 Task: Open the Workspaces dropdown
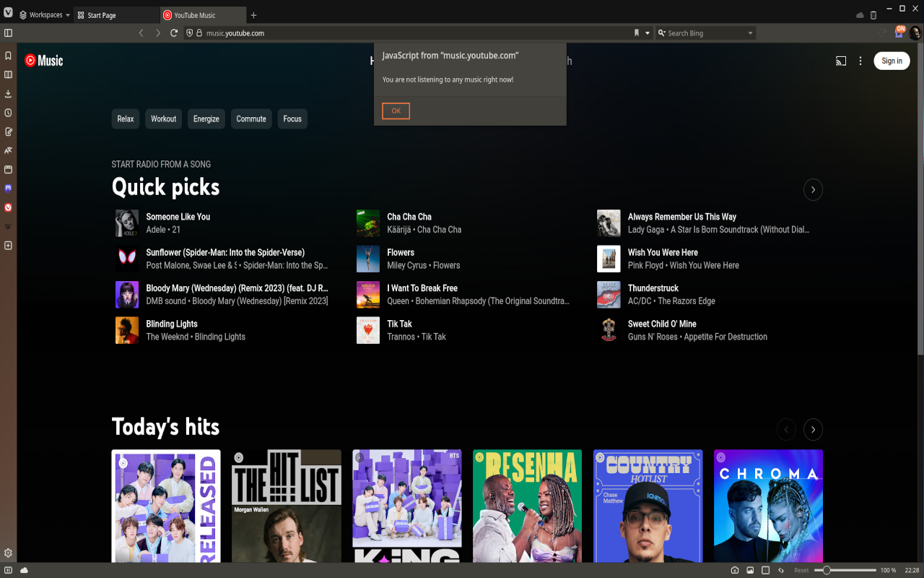click(45, 15)
